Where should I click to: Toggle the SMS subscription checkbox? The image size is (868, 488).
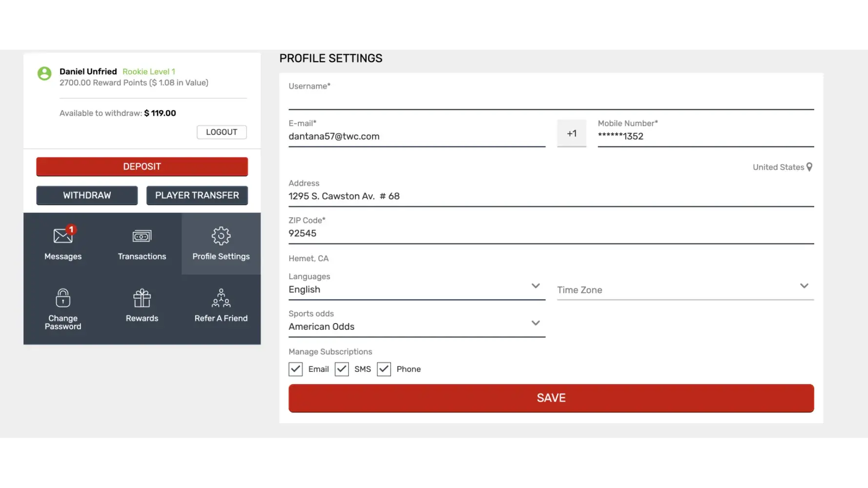342,369
